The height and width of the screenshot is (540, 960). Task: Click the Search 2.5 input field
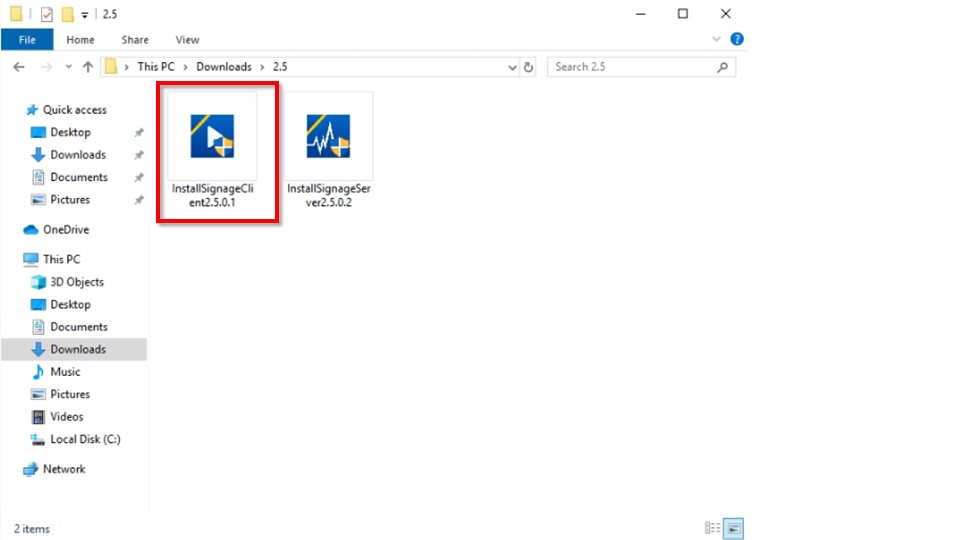(633, 67)
